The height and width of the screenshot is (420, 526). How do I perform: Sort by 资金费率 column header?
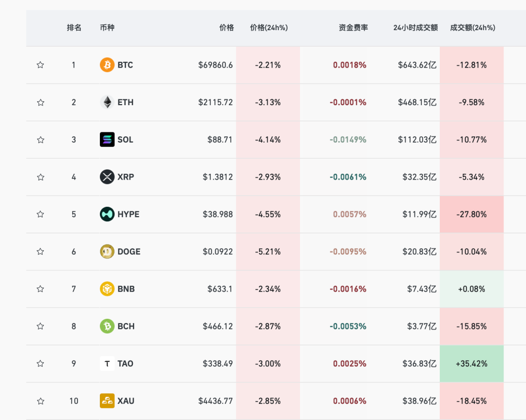354,28
